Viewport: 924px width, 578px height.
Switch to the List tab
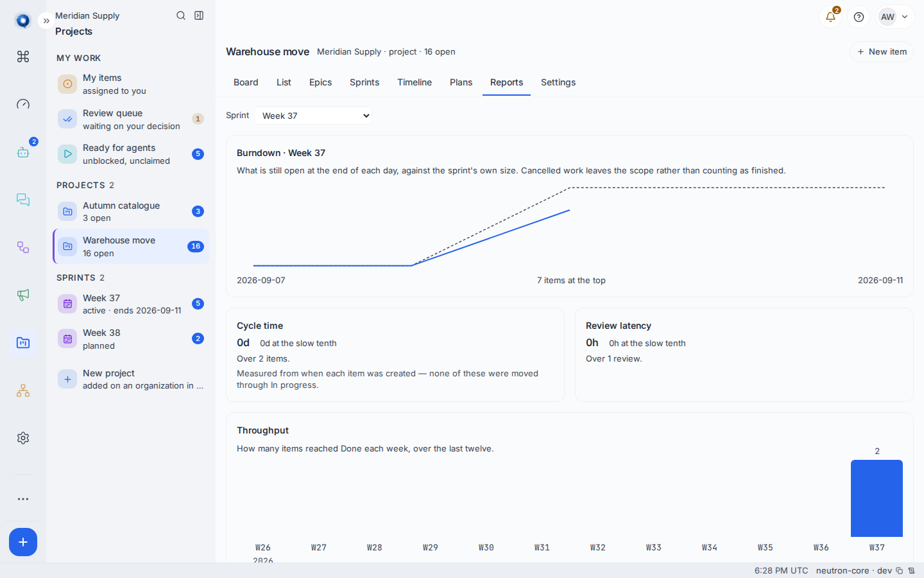click(284, 82)
